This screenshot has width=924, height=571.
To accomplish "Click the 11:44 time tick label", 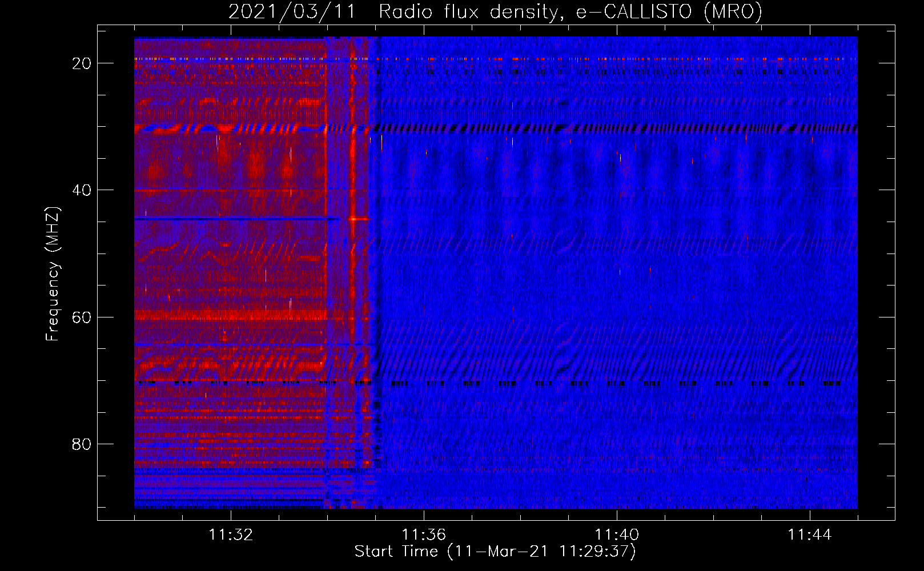I will coord(810,535).
